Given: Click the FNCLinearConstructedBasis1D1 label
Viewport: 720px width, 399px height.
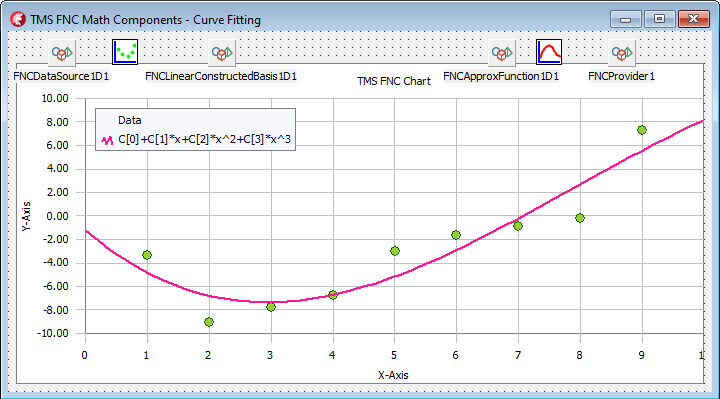Looking at the screenshot, I should 221,76.
